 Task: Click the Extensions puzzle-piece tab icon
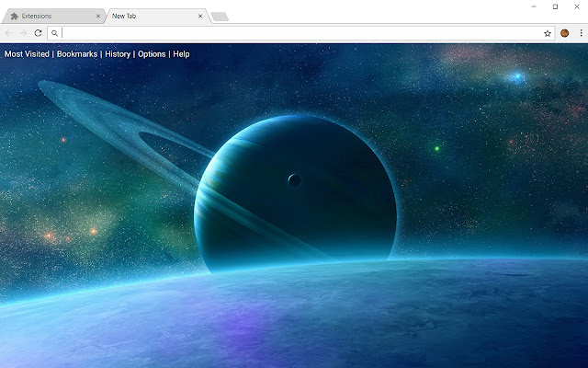(15, 17)
